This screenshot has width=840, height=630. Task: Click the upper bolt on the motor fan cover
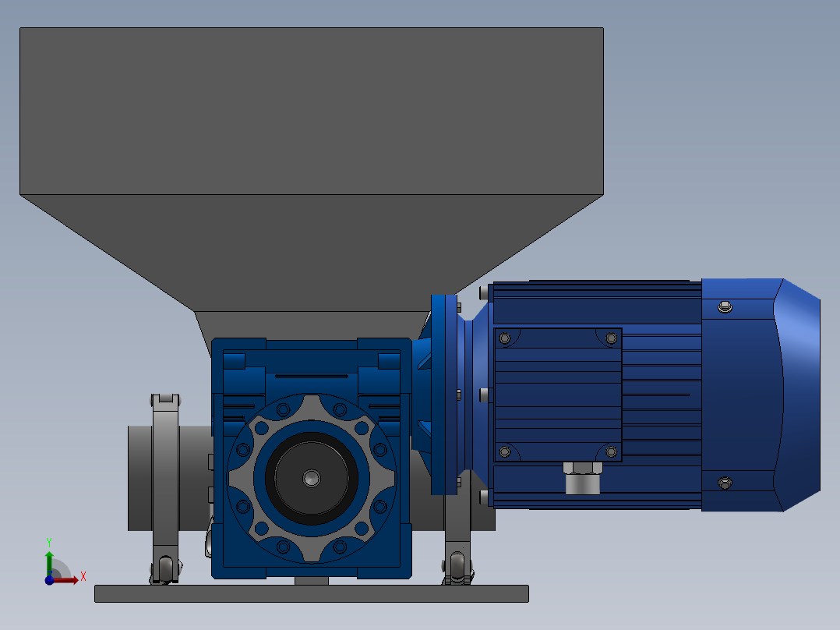(725, 306)
